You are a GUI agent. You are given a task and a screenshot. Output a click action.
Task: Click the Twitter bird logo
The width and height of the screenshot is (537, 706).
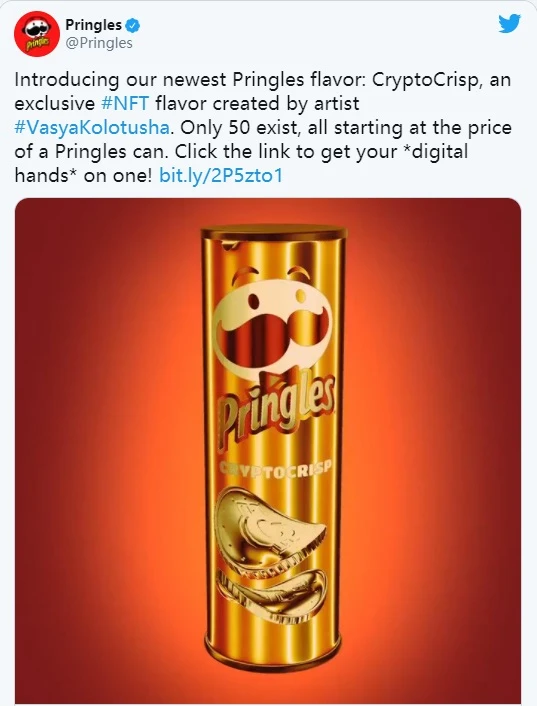[509, 24]
